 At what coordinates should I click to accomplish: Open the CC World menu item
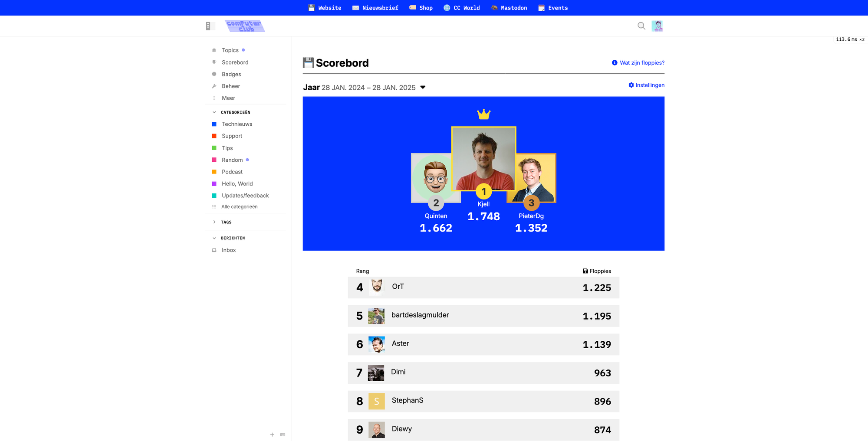point(461,7)
